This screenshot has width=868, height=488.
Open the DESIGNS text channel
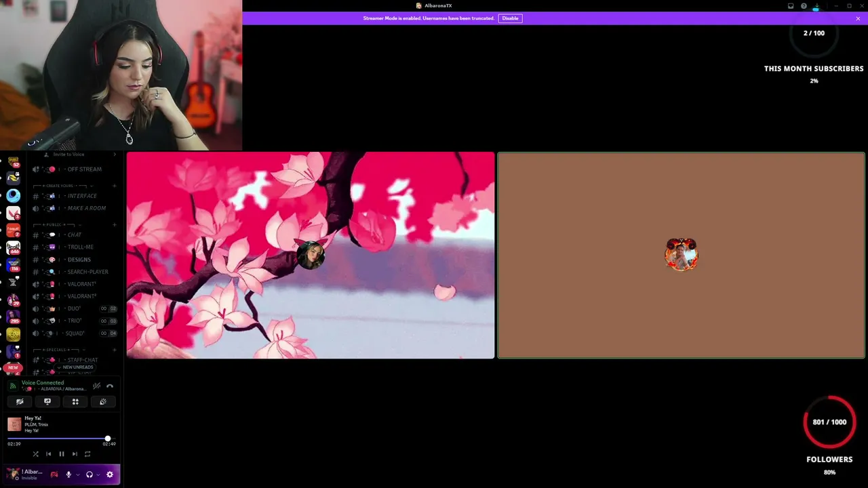tap(75, 260)
